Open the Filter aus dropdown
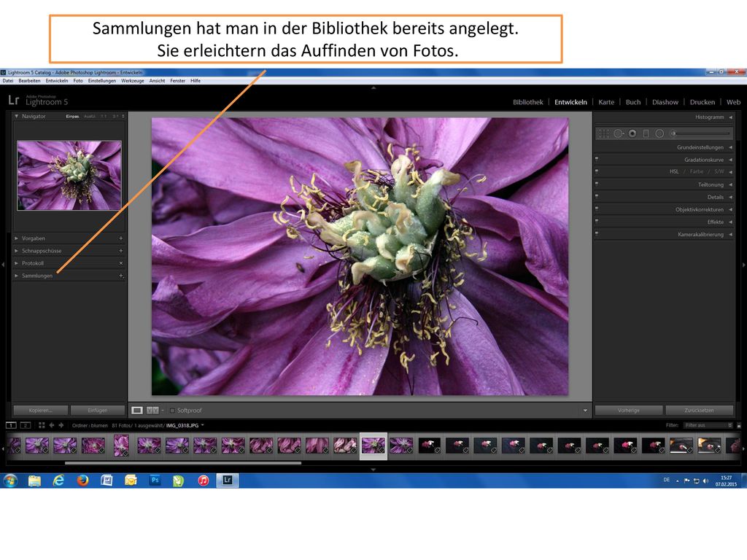The width and height of the screenshot is (747, 560). pos(708,425)
